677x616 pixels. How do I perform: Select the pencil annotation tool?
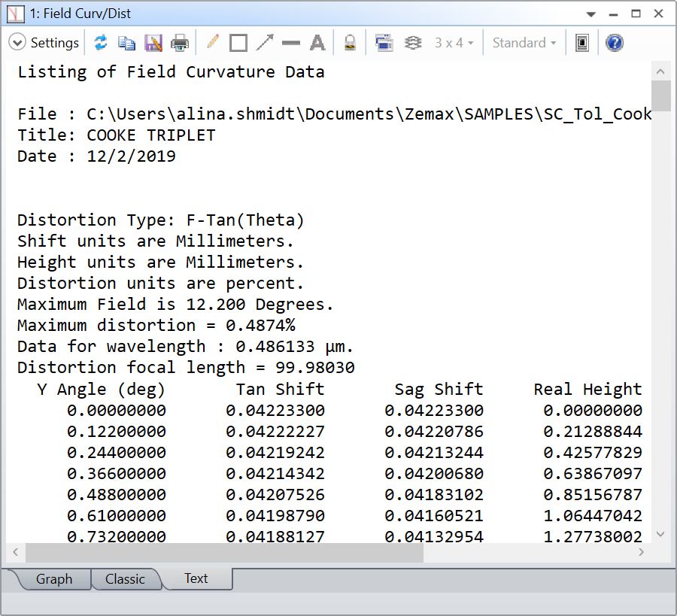click(213, 43)
